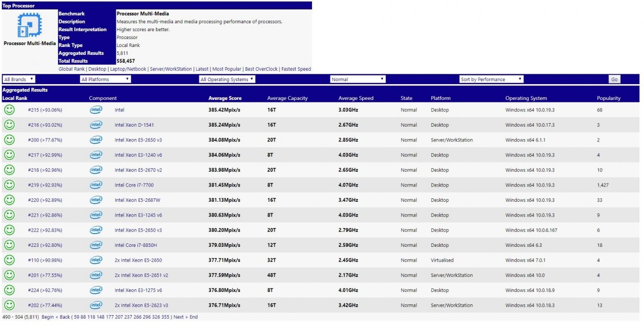The height and width of the screenshot is (325, 644).
Task: Click the Intel logo beside Intel Xeon E3-1245 v6
Action: (96, 215)
